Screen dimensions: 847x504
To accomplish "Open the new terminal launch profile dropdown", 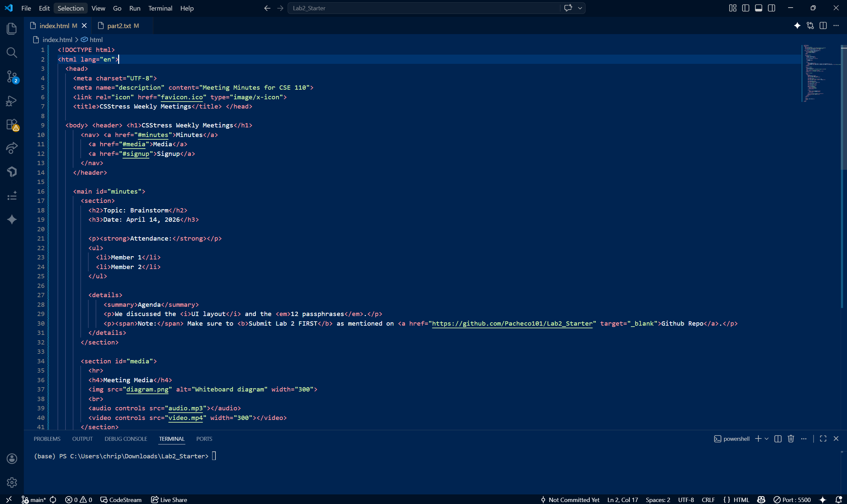I will [767, 439].
